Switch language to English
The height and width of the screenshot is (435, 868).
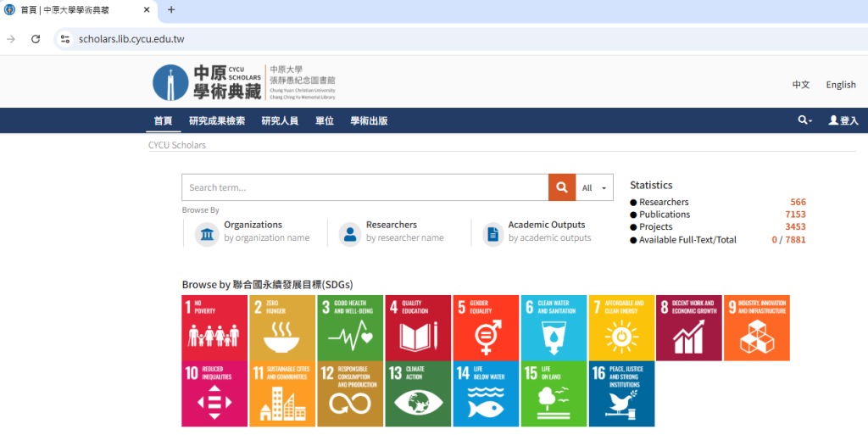pyautogui.click(x=841, y=85)
